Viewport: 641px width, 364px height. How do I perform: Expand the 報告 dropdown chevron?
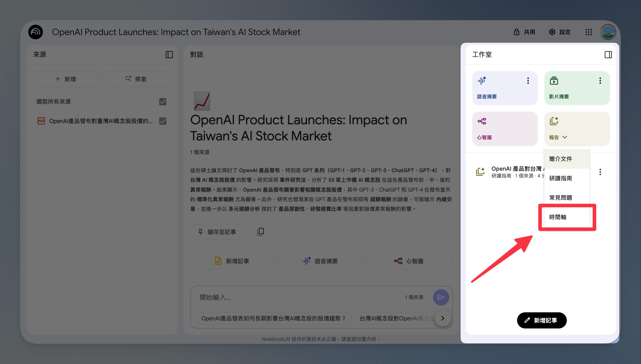565,137
